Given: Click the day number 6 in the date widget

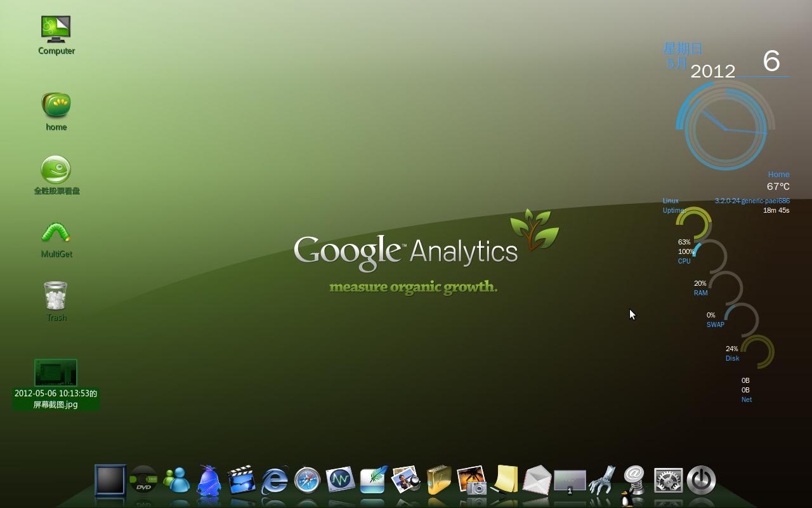Looking at the screenshot, I should point(771,61).
